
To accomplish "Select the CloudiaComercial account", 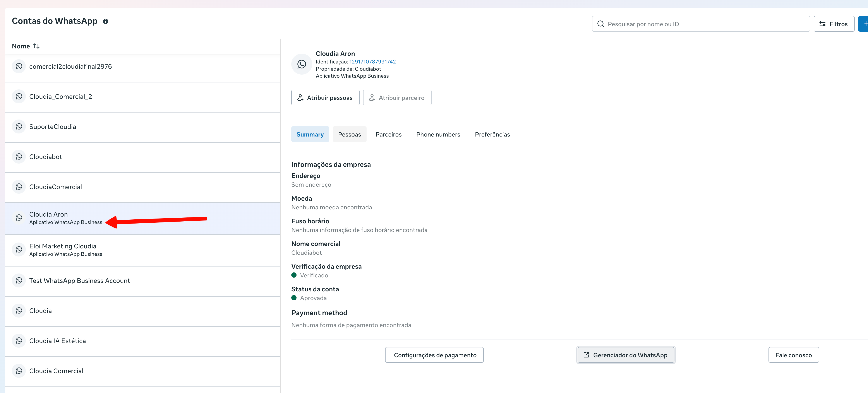I will click(142, 188).
